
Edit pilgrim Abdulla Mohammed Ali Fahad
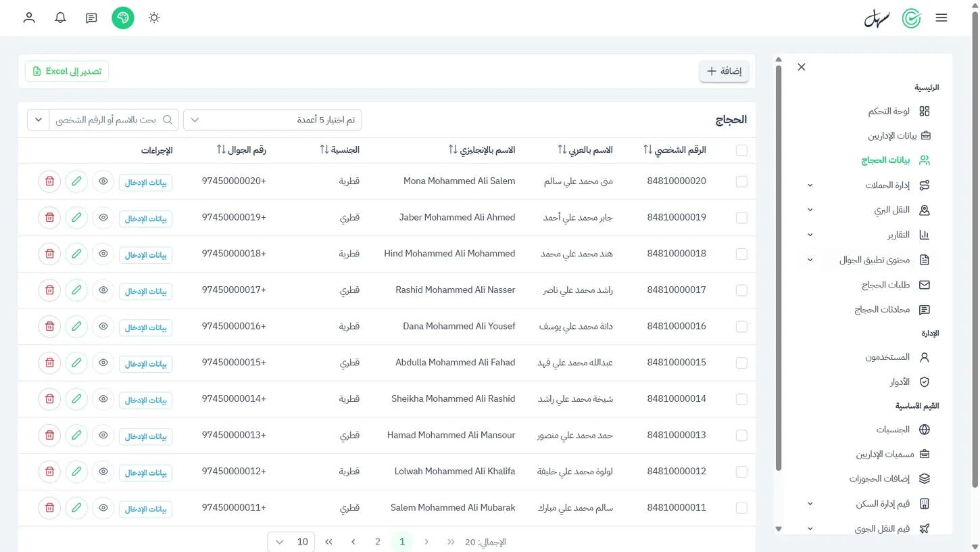(x=76, y=363)
